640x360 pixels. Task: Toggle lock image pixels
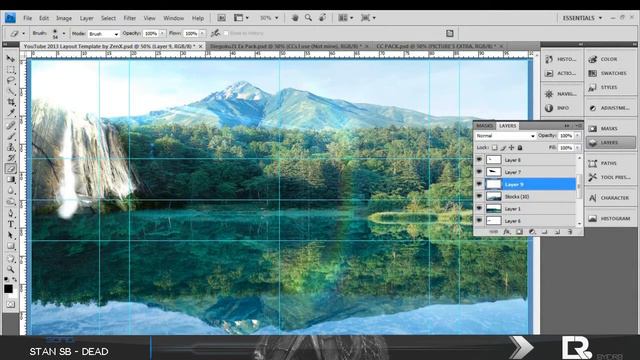(x=503, y=147)
